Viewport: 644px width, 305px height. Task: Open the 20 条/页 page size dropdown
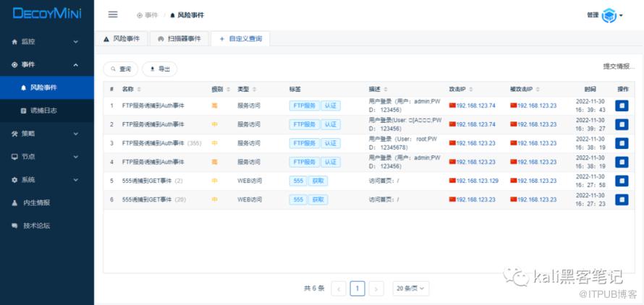coord(411,288)
